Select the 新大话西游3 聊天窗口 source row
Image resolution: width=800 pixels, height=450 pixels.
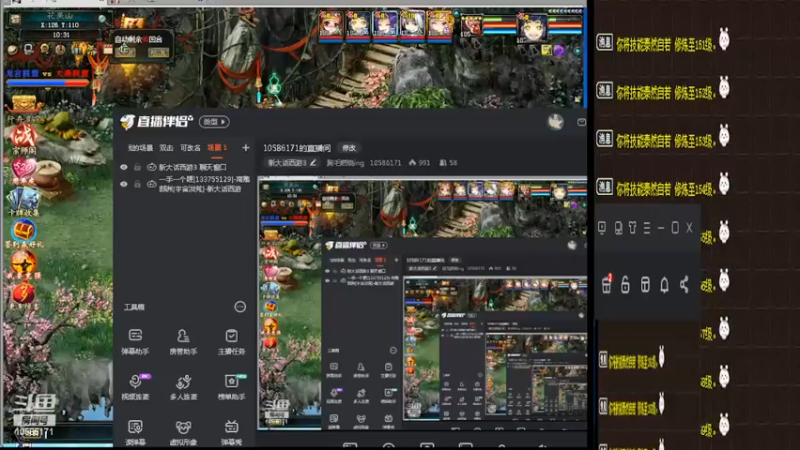184,167
